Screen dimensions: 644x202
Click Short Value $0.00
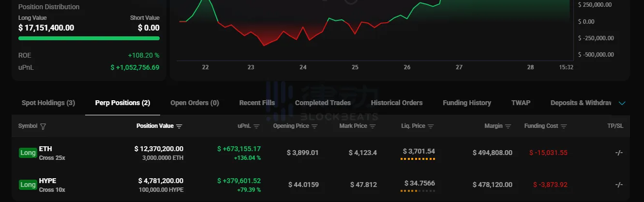click(x=149, y=28)
